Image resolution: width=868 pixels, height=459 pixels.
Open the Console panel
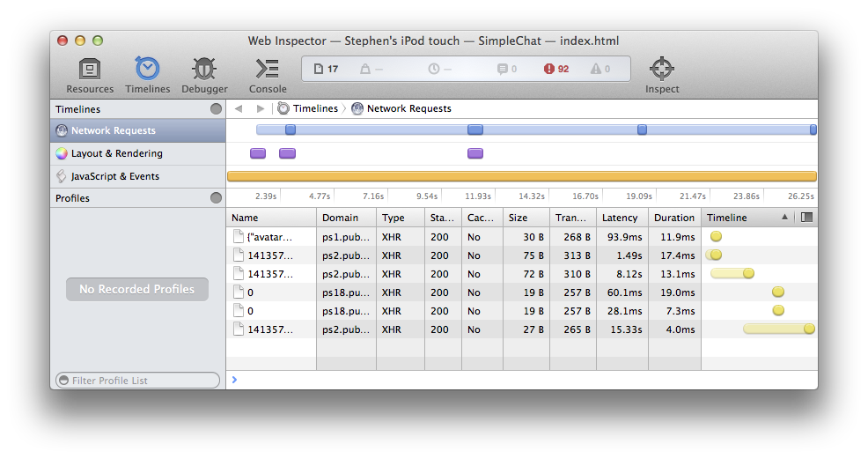pyautogui.click(x=268, y=75)
